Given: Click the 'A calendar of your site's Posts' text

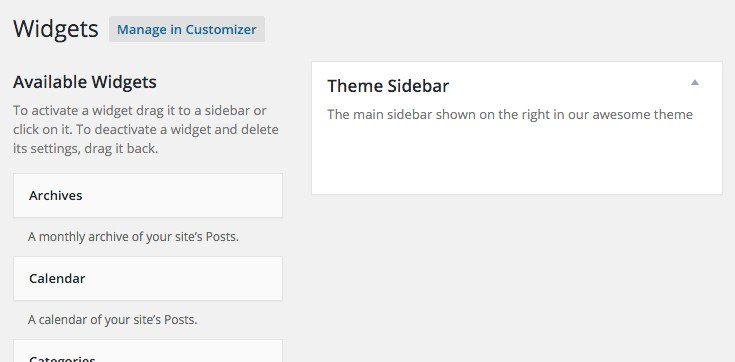Looking at the screenshot, I should coord(112,320).
